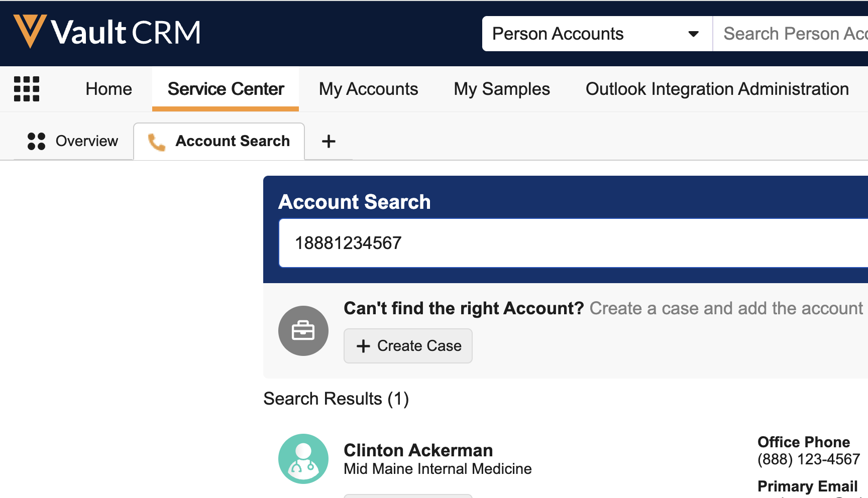Screen dimensions: 868x498
Task: Click the gray briefcase case icon
Action: coord(303,331)
